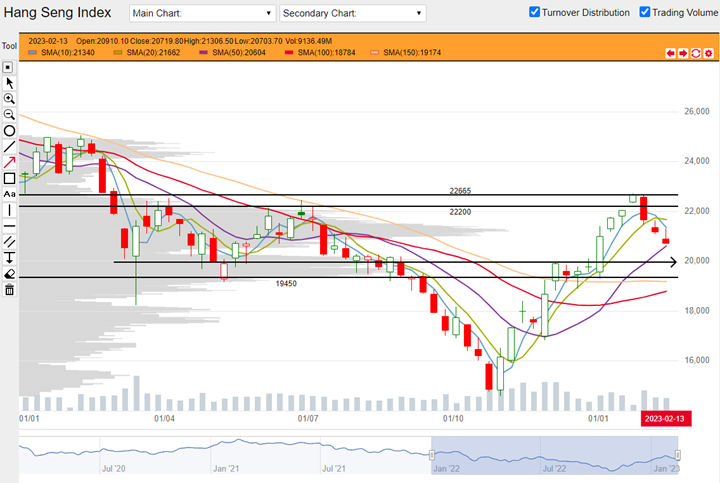Click the SMA(50) purple legend swatch
The width and height of the screenshot is (720, 483).
pos(203,53)
